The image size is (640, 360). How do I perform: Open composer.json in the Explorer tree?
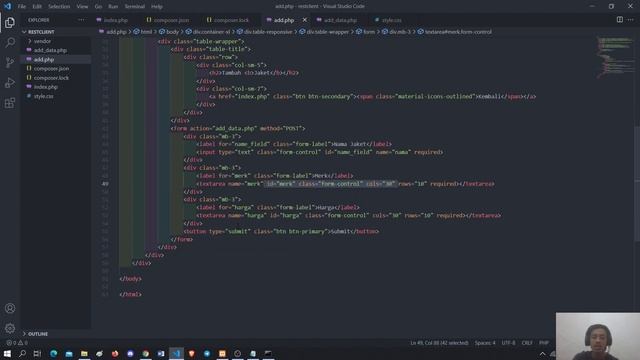click(51, 69)
